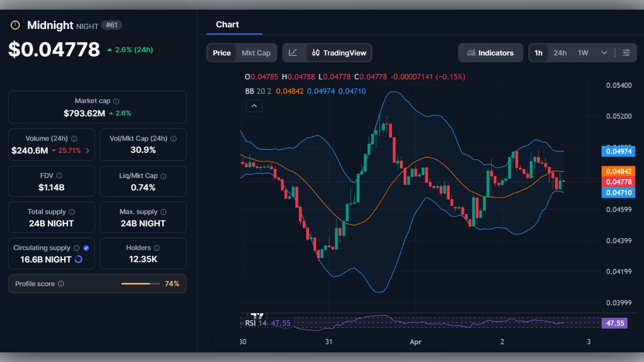
Task: Click the Midnight clock logo icon
Action: [14, 25]
